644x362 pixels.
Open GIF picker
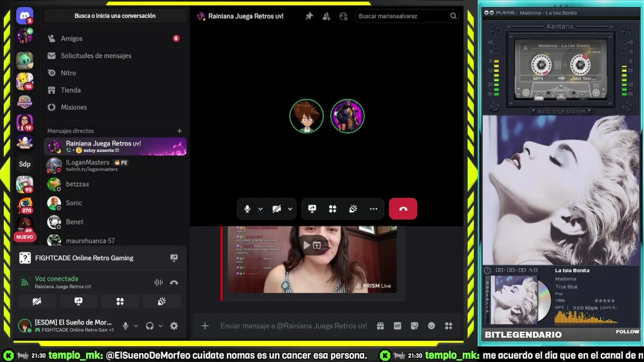click(x=397, y=326)
